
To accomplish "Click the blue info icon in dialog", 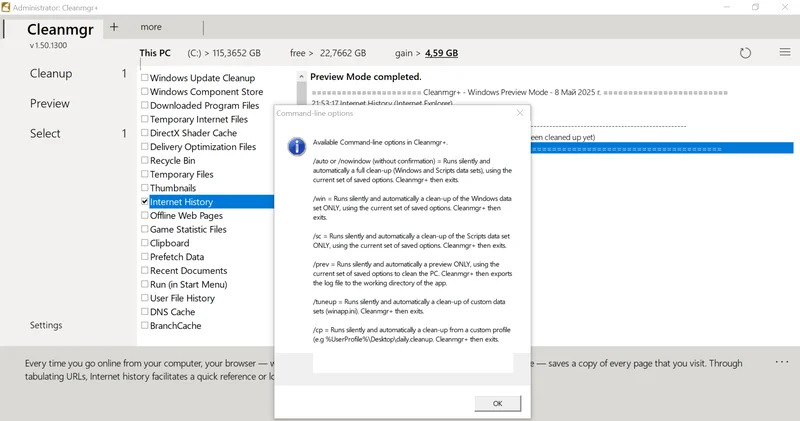I will click(296, 147).
